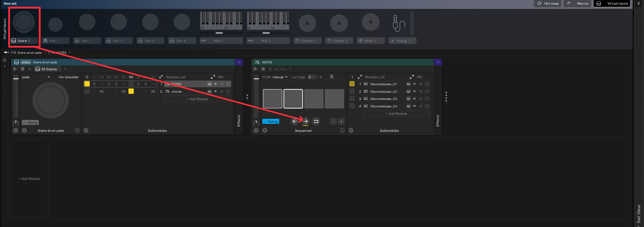Toggle Retrig in the Sequencer panel
Image resolution: width=644 pixels, height=227 pixels.
tap(270, 121)
